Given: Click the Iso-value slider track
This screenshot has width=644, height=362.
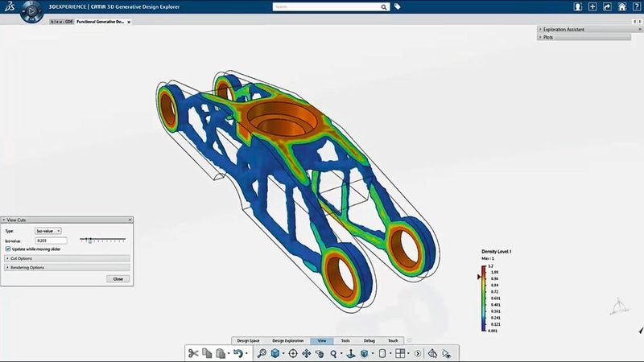Looking at the screenshot, I should point(103,240).
